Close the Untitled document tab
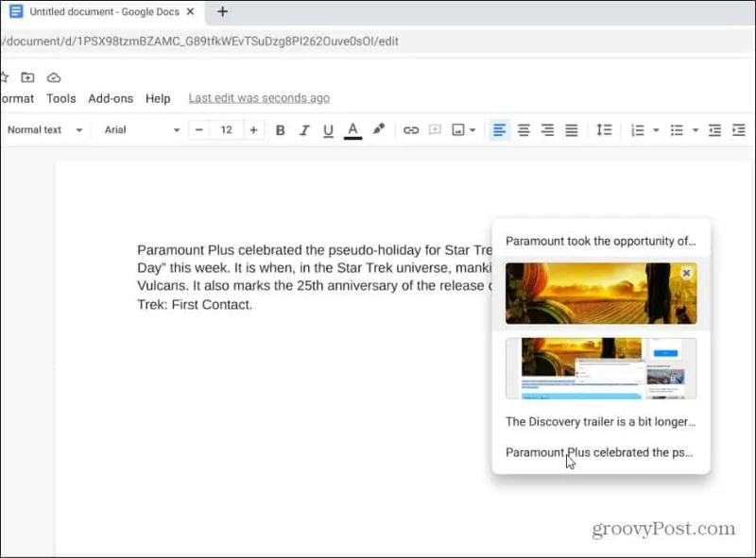The width and height of the screenshot is (756, 558). pos(191,11)
